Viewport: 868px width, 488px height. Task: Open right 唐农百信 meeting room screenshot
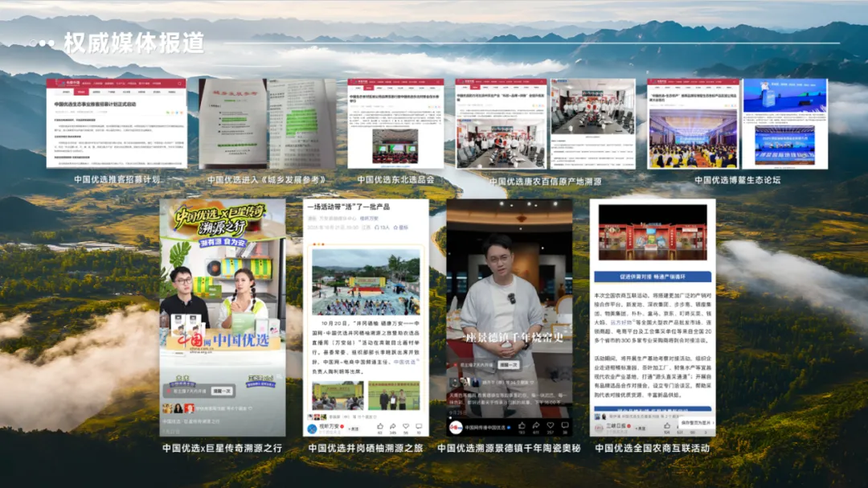(x=592, y=124)
